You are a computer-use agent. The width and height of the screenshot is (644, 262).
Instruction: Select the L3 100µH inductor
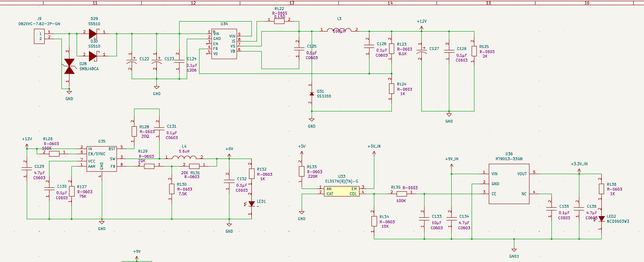(339, 30)
